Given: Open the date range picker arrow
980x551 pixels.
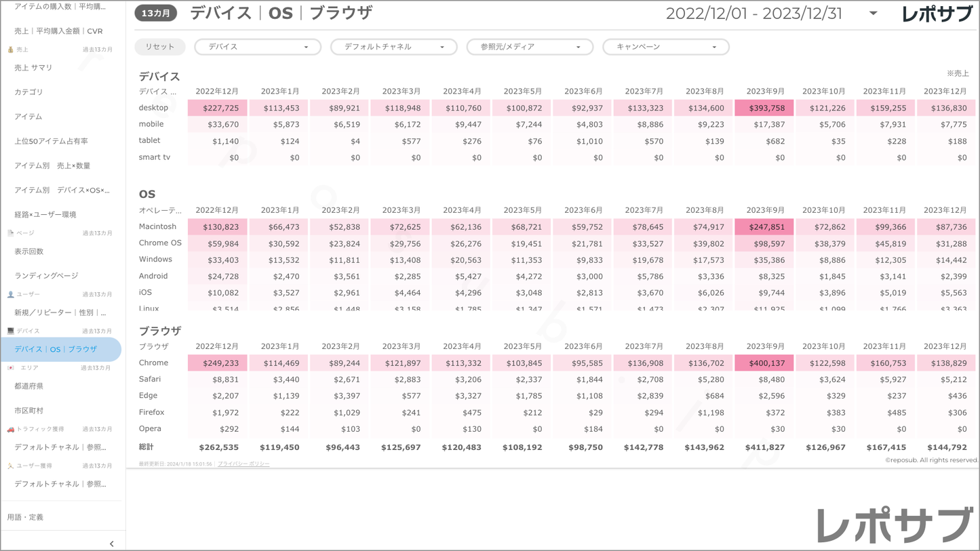Looking at the screenshot, I should pos(873,14).
